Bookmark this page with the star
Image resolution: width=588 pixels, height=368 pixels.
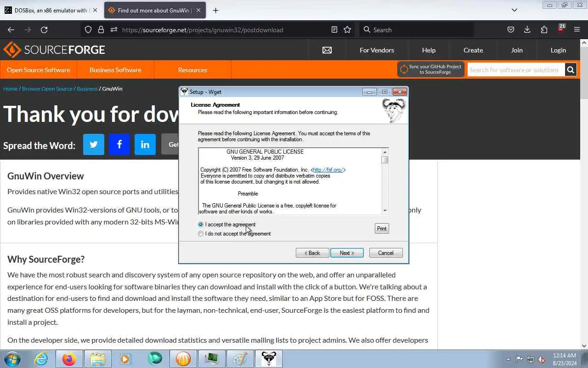coord(347,29)
